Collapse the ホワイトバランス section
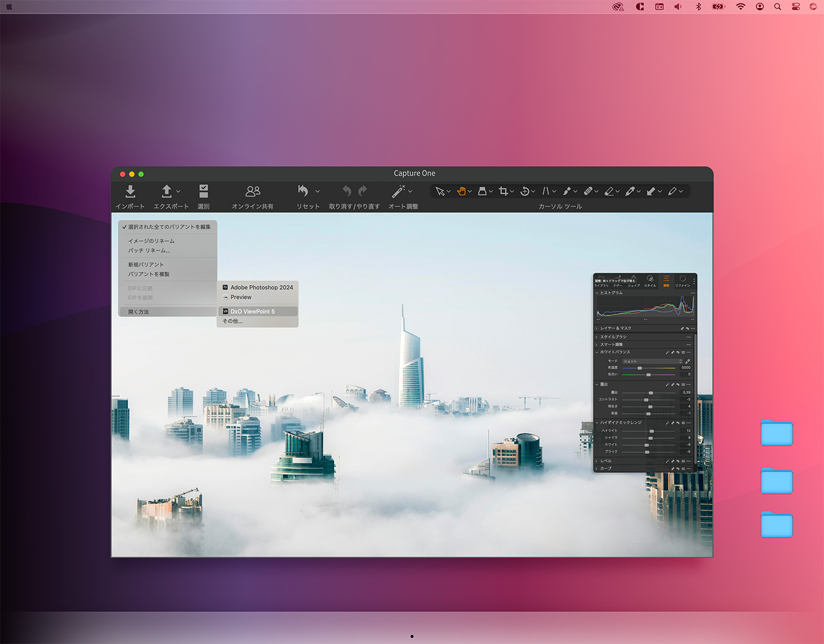 (597, 352)
